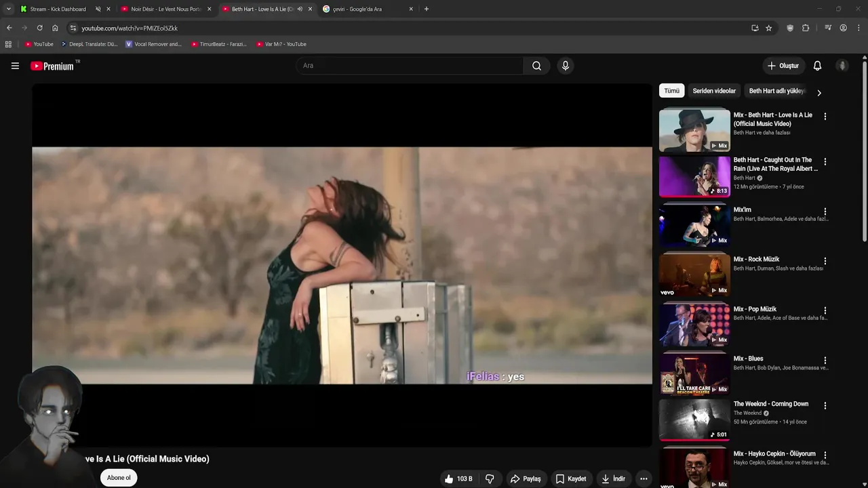Click the Oluştur create button
Image resolution: width=868 pixels, height=488 pixels.
pos(783,66)
